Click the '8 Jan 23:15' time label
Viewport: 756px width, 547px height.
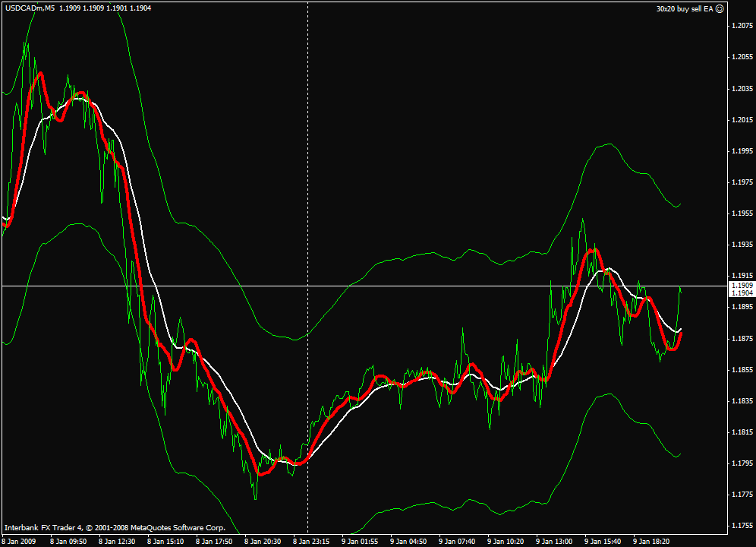click(311, 542)
